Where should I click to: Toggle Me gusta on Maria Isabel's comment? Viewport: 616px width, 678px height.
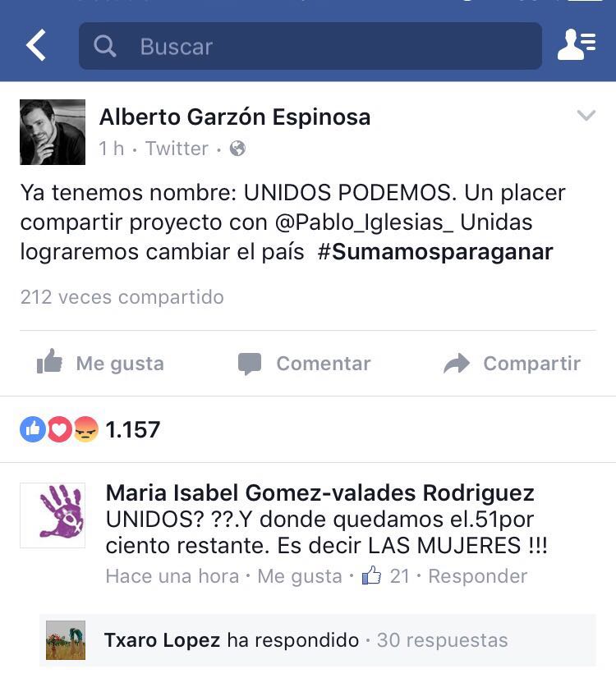click(299, 576)
